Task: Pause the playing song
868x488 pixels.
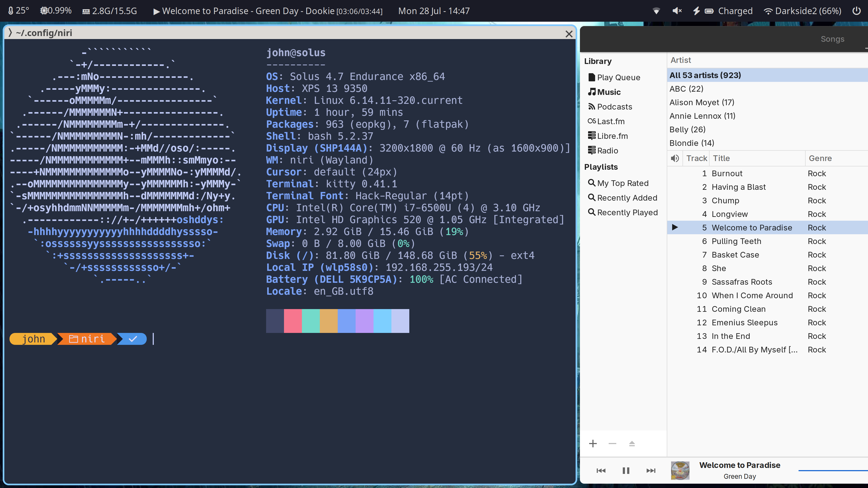Action: [x=626, y=470]
